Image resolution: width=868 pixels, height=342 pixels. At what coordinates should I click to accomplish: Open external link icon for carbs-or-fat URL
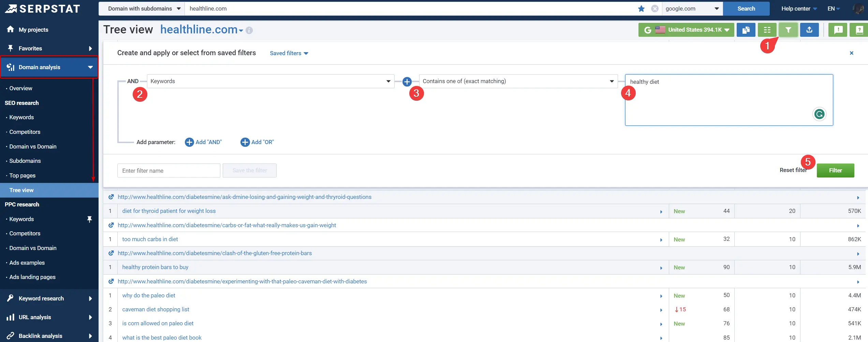click(x=111, y=225)
